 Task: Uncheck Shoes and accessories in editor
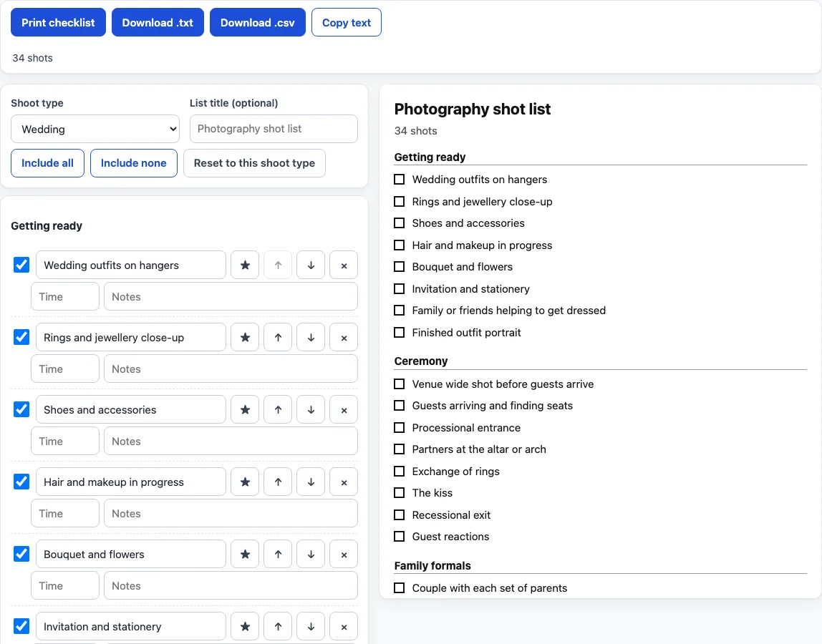pos(21,410)
